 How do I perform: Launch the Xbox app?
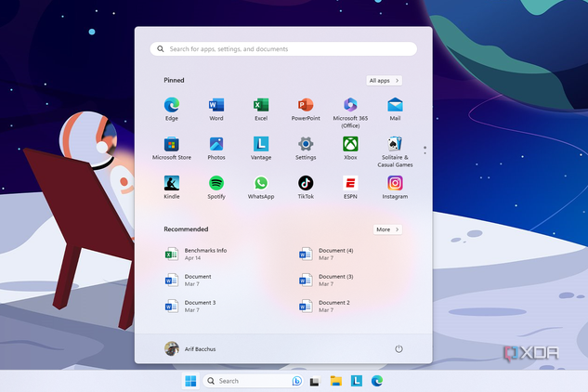tap(350, 149)
